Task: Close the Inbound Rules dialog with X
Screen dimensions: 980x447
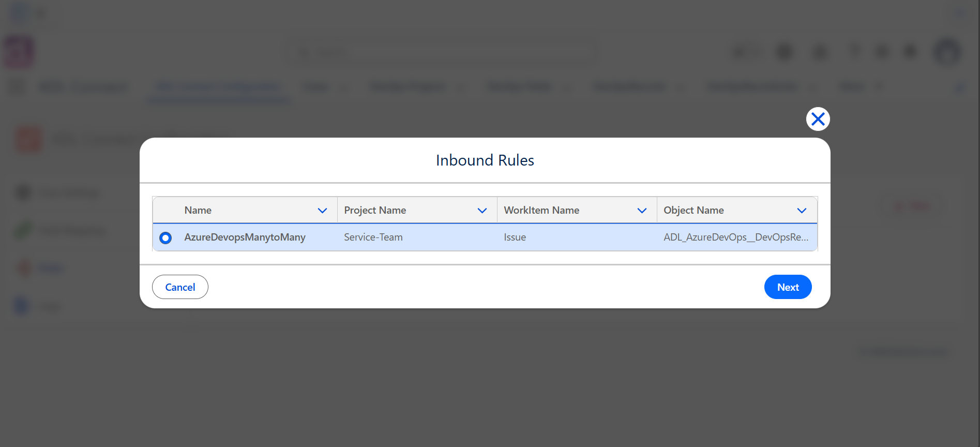Action: point(818,119)
